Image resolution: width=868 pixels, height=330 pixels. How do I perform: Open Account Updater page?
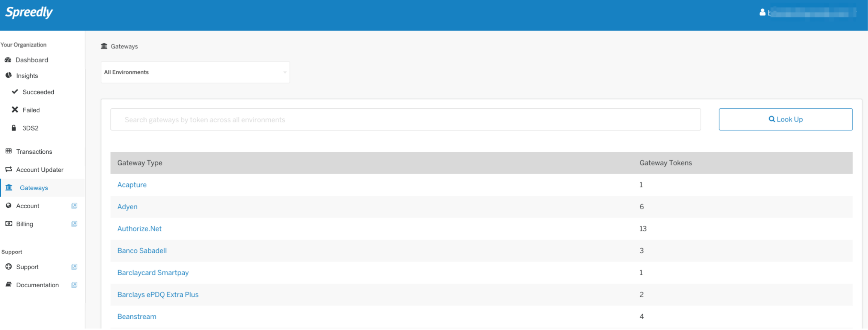(40, 169)
